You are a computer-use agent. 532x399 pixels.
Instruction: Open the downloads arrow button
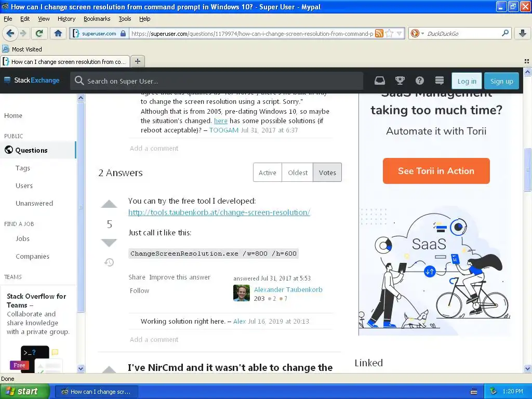tap(523, 33)
